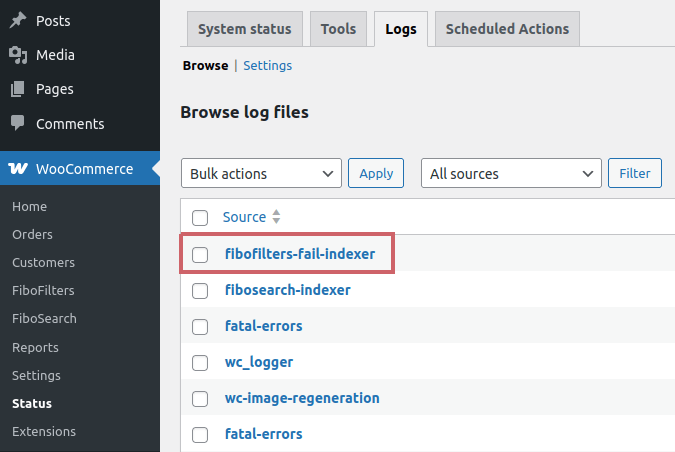Check the fibosearch-indexer row checkbox
The image size is (675, 452).
(x=200, y=291)
